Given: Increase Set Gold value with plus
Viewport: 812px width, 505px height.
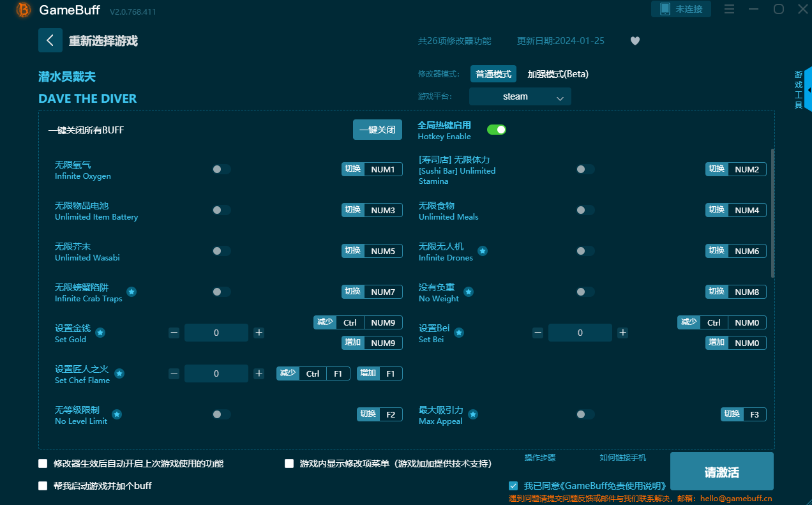Looking at the screenshot, I should pyautogui.click(x=259, y=333).
